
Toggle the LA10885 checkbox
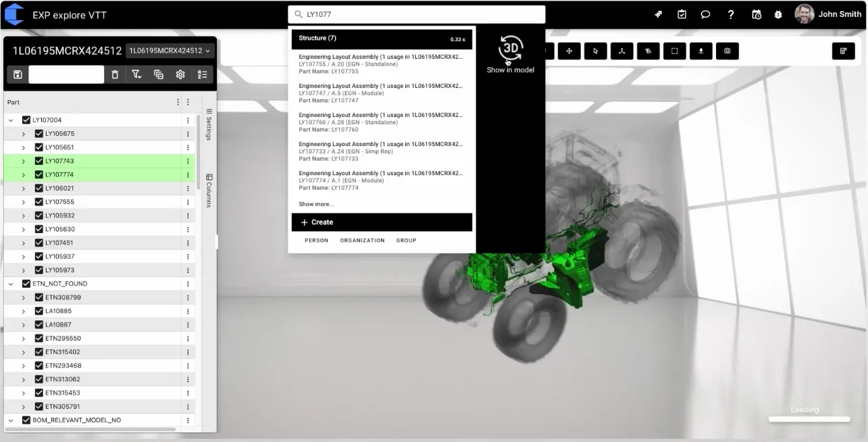click(39, 311)
